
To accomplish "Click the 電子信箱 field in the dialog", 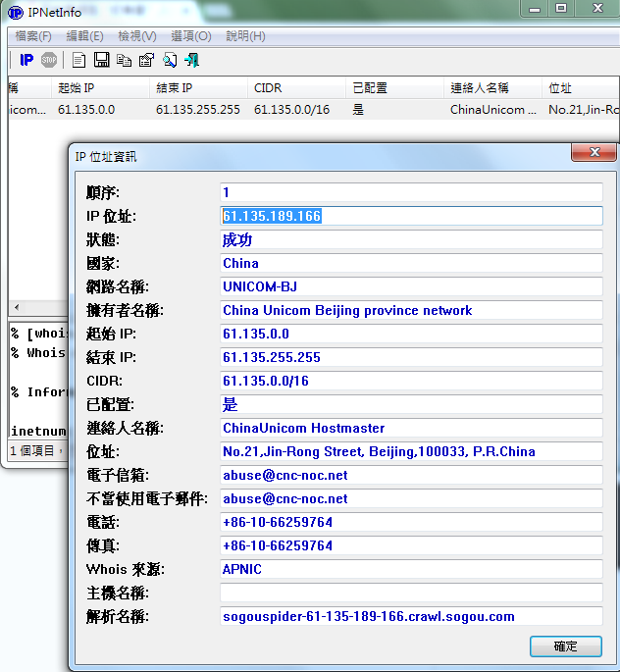I will point(411,475).
